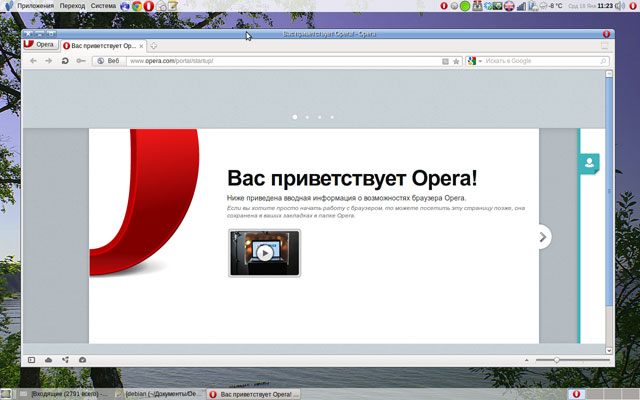Switch to the 'Входящие (2791 всего)' taskbar window
This screenshot has height=400, width=640.
click(x=65, y=394)
